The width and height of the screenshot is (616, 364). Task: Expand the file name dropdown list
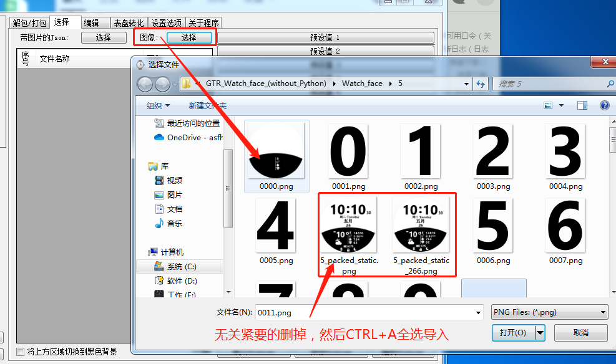[x=478, y=313]
